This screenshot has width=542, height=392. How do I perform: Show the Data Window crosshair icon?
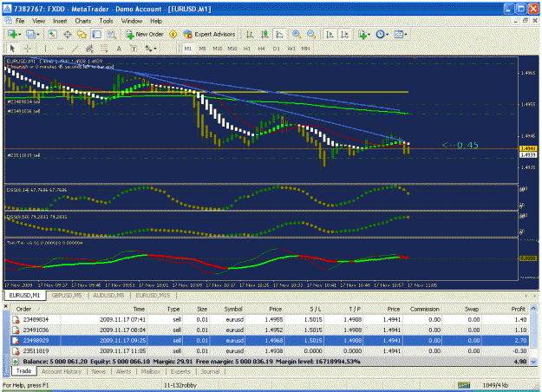(68, 34)
